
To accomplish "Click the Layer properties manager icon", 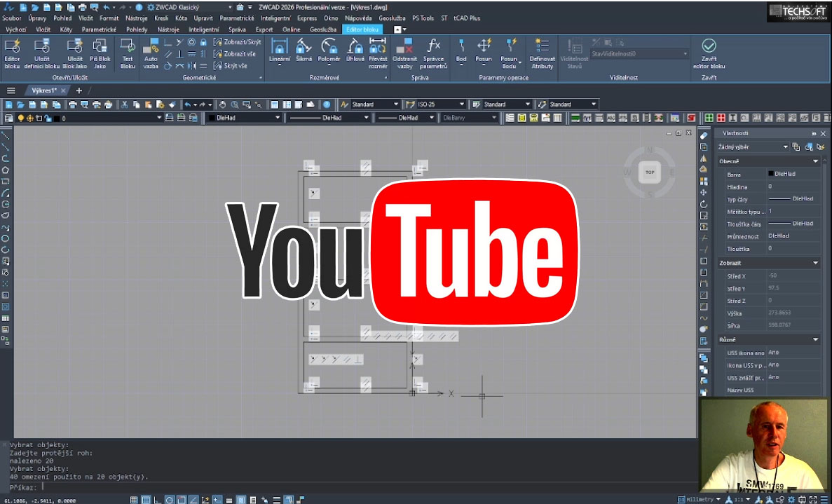I will [x=9, y=118].
